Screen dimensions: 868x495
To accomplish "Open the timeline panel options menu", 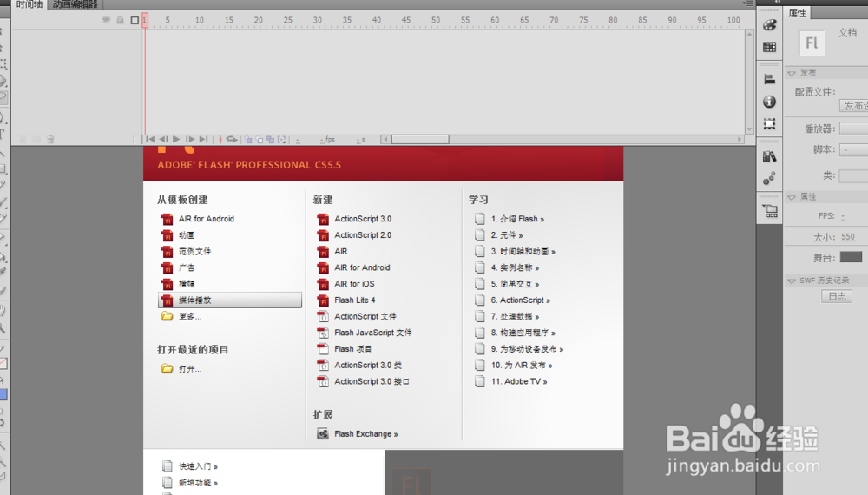I will [747, 3].
